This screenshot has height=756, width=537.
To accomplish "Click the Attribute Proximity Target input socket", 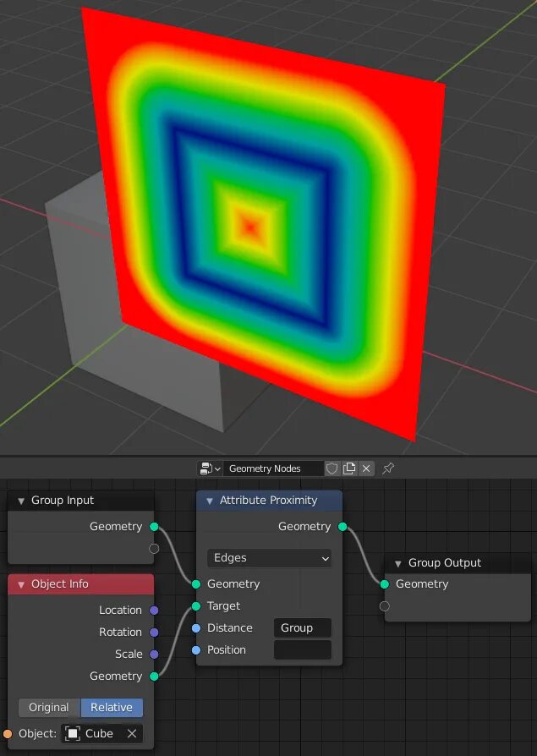I will pos(196,606).
